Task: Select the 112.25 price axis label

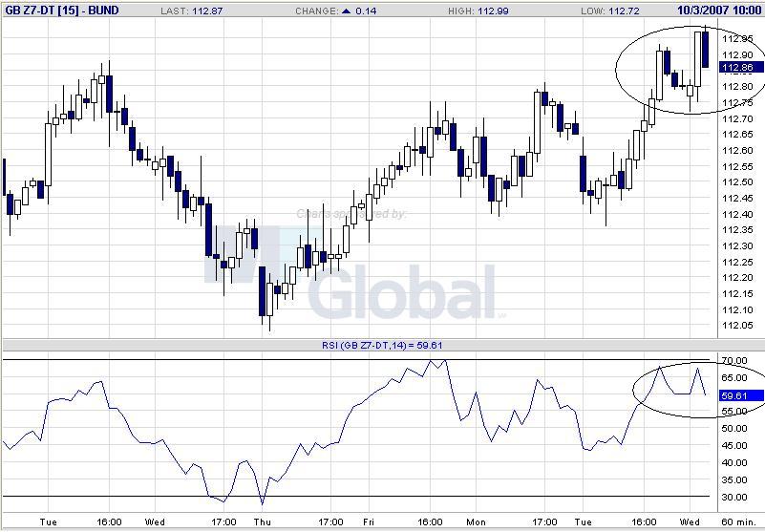Action: tap(737, 262)
